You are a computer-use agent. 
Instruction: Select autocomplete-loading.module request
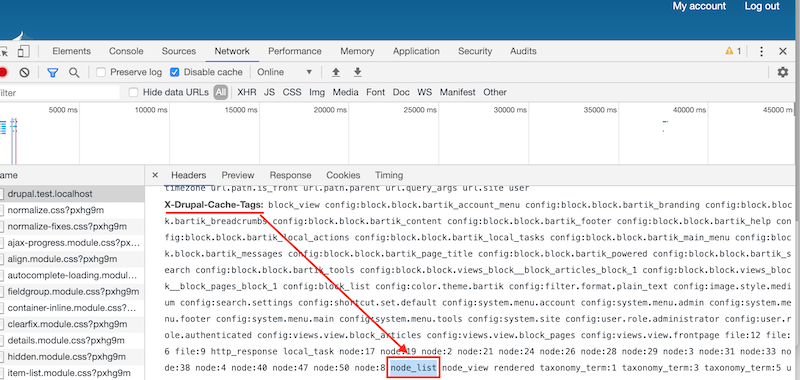[x=72, y=275]
